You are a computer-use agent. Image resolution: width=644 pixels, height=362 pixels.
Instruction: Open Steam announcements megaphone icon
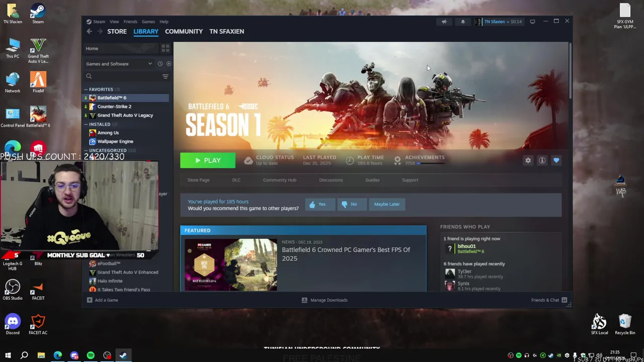point(444,22)
